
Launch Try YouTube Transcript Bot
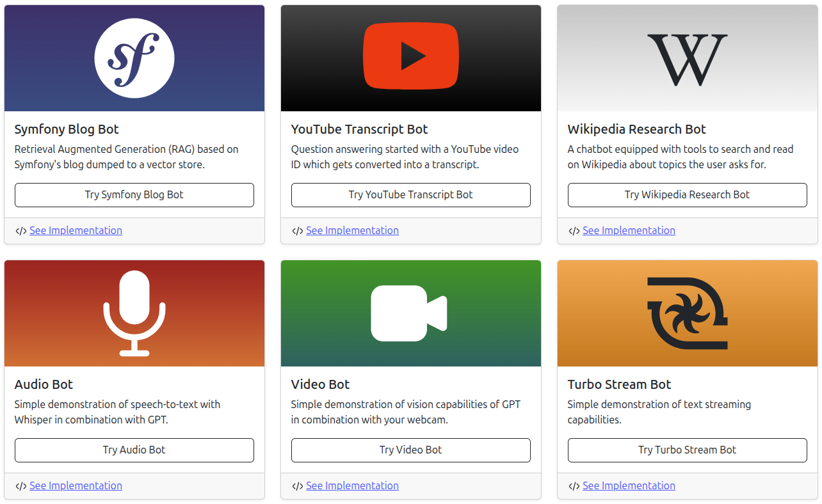[411, 195]
